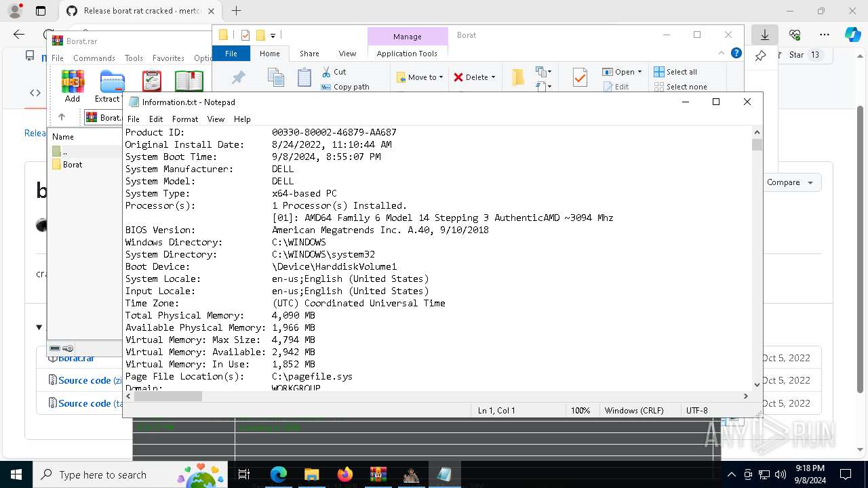Screen dimensions: 868x488
Task: Click Source code (tar) link on GitHub
Action: click(x=90, y=403)
